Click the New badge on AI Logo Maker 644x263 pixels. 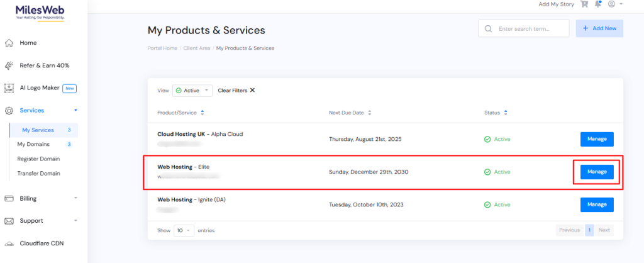[69, 88]
